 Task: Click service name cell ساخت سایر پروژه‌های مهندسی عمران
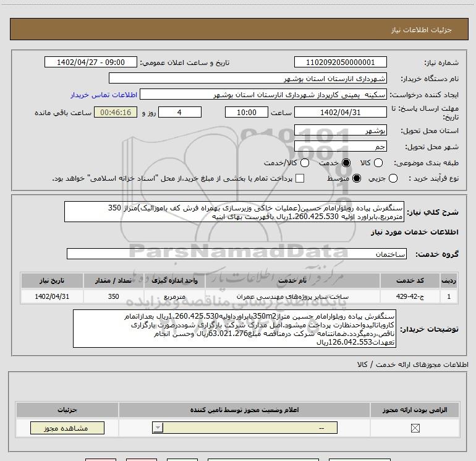click(x=292, y=296)
